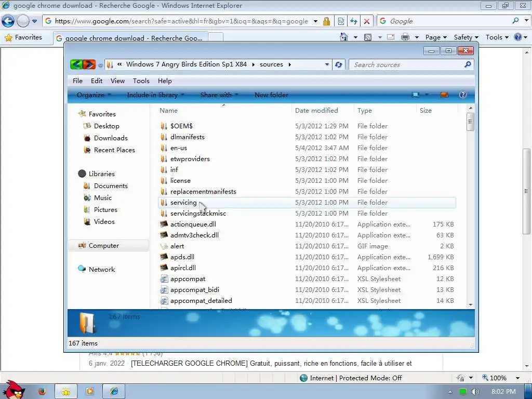
Task: Show hidden tray icons arrow
Action: coord(450,392)
